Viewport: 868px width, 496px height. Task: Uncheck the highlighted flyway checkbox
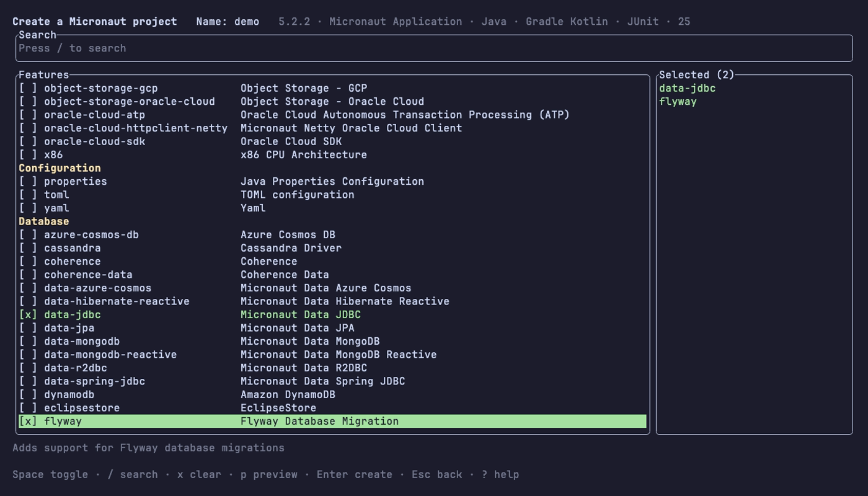pyautogui.click(x=28, y=422)
